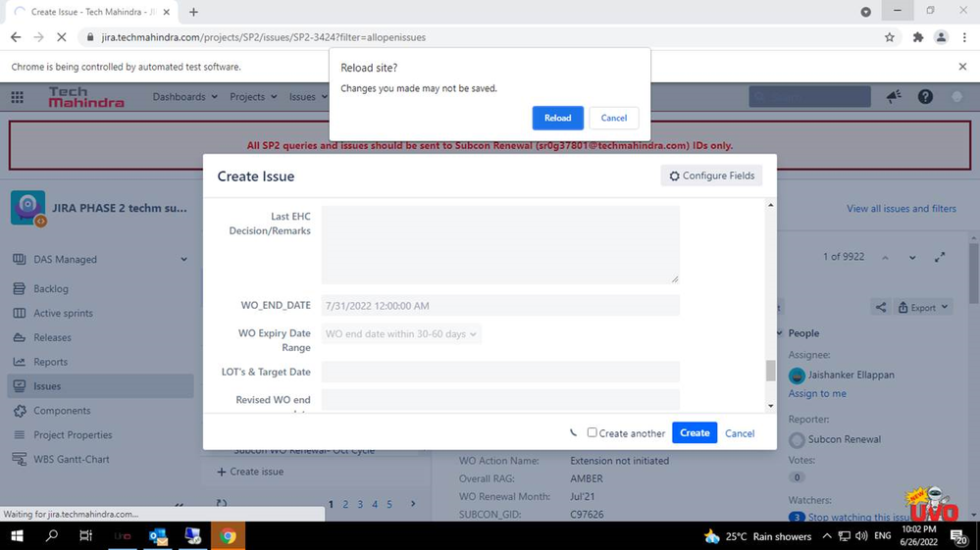Click the JIRA PHASE 2 project avatar
980x550 pixels.
tap(28, 208)
